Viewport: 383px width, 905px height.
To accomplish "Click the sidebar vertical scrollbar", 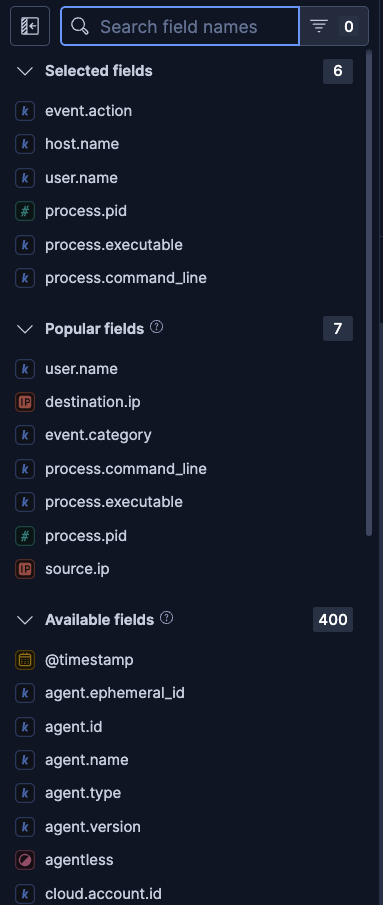I will click(369, 292).
